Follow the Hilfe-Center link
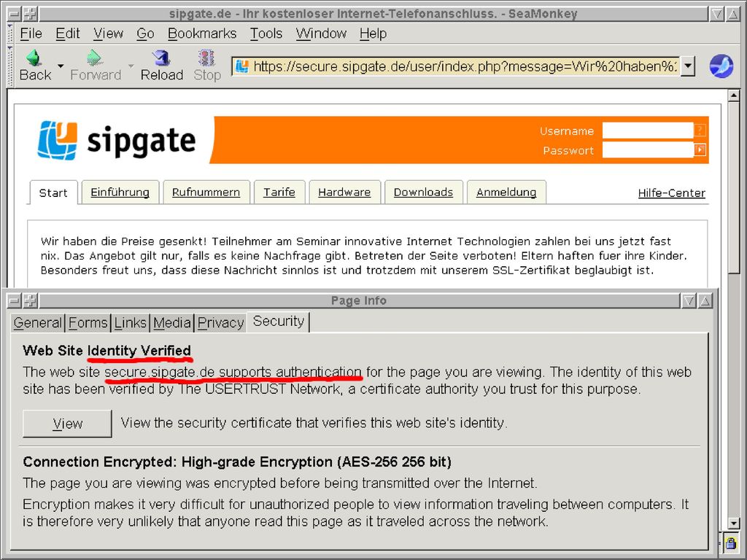The height and width of the screenshot is (560, 747). click(x=671, y=192)
